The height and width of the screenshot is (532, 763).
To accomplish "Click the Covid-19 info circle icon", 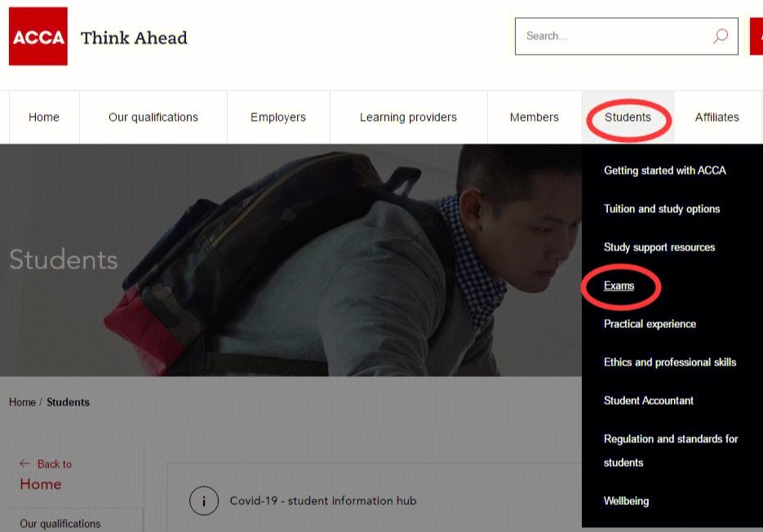I will (x=204, y=500).
